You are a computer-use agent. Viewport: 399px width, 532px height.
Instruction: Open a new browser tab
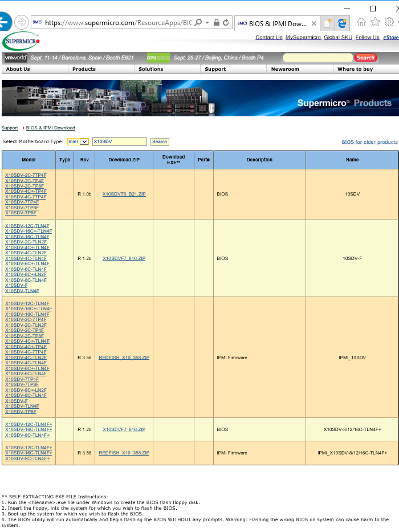point(327,23)
